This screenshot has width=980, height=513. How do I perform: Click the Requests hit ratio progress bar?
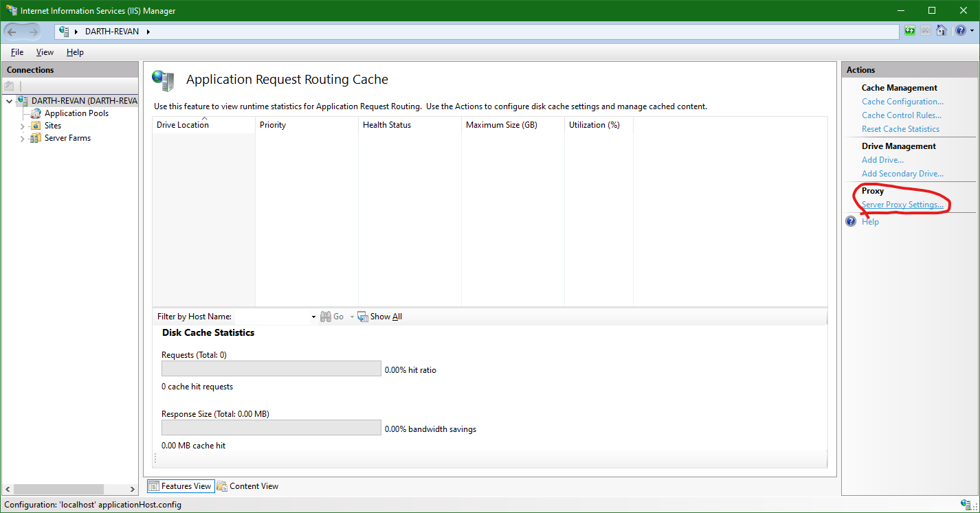point(270,368)
